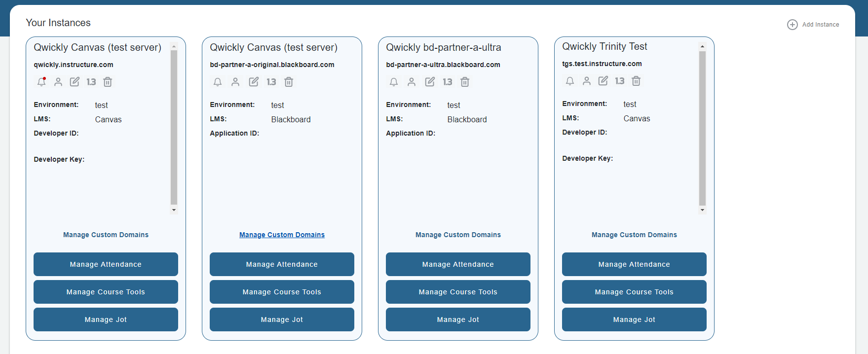Click scrollbar thumb in qwickly.instructure.com card
Viewport: 868px width, 354px height.
pos(174,127)
